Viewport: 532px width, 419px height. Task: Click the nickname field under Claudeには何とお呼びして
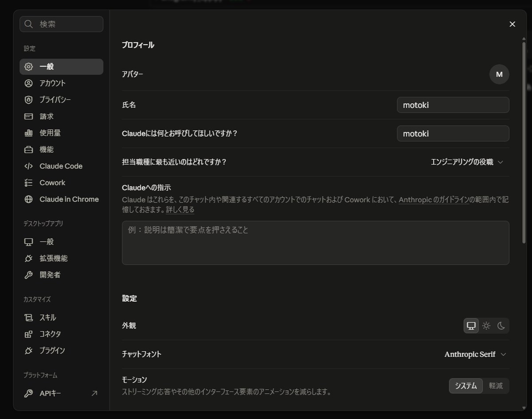click(453, 133)
